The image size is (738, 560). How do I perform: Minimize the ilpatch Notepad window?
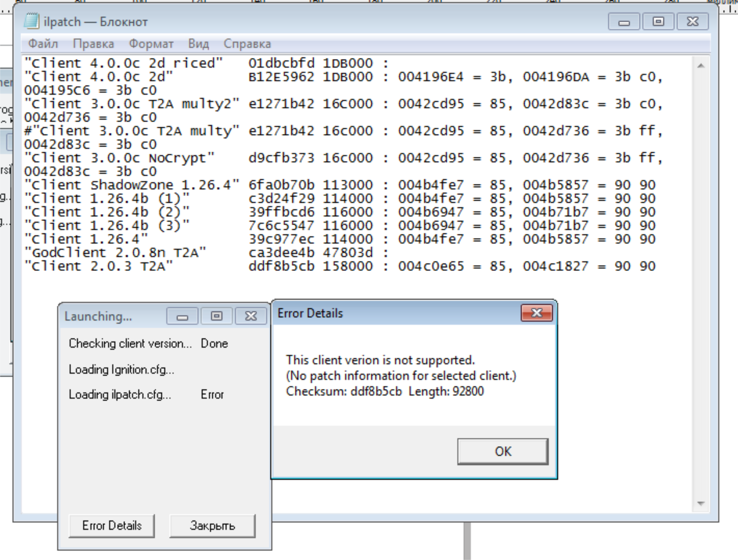[x=624, y=22]
